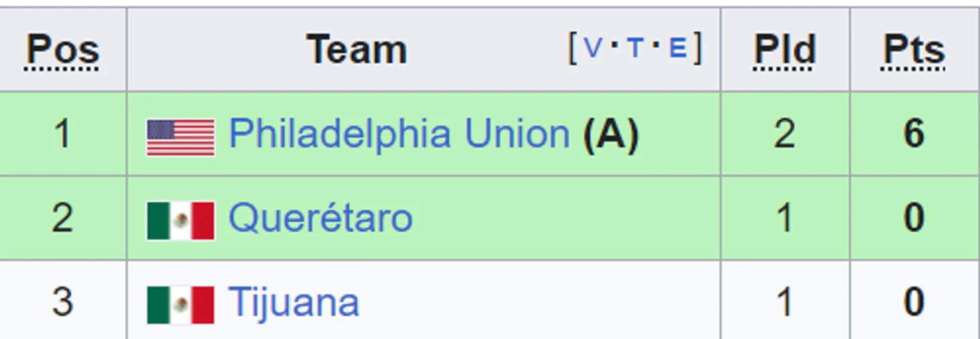
Task: Open the Philadelphia Union team link
Action: (399, 134)
